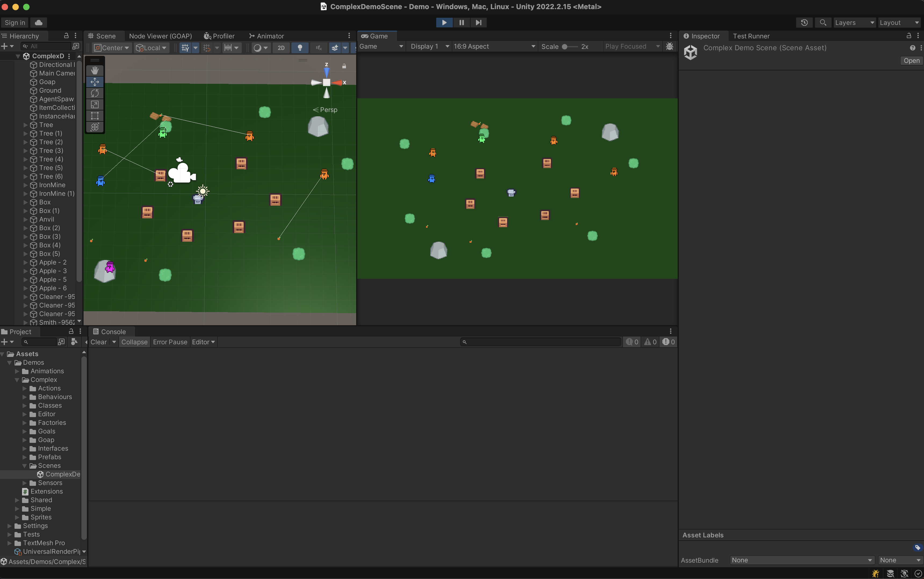
Task: Open the 16:9 Aspect dropdown in Game view
Action: (x=494, y=46)
